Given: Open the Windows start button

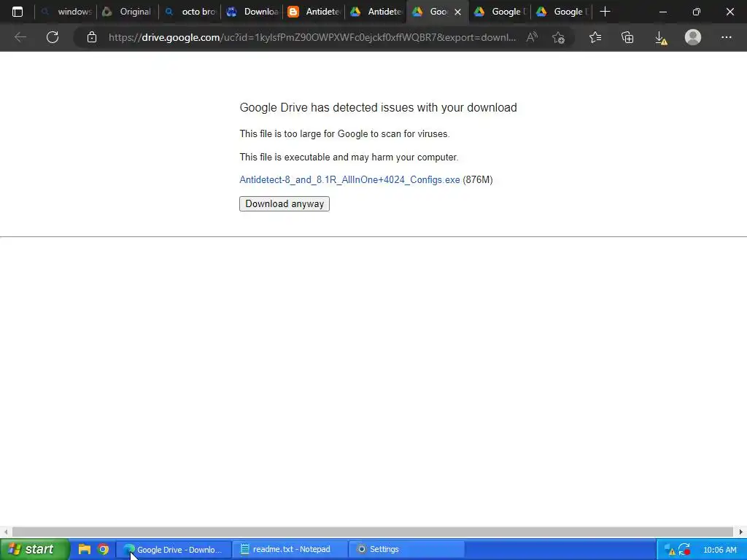Looking at the screenshot, I should (34, 549).
